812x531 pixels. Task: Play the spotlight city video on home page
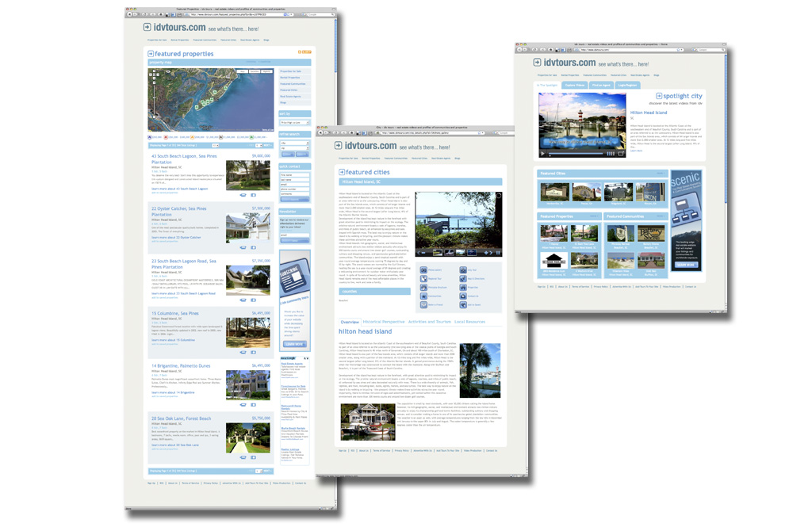[542, 154]
